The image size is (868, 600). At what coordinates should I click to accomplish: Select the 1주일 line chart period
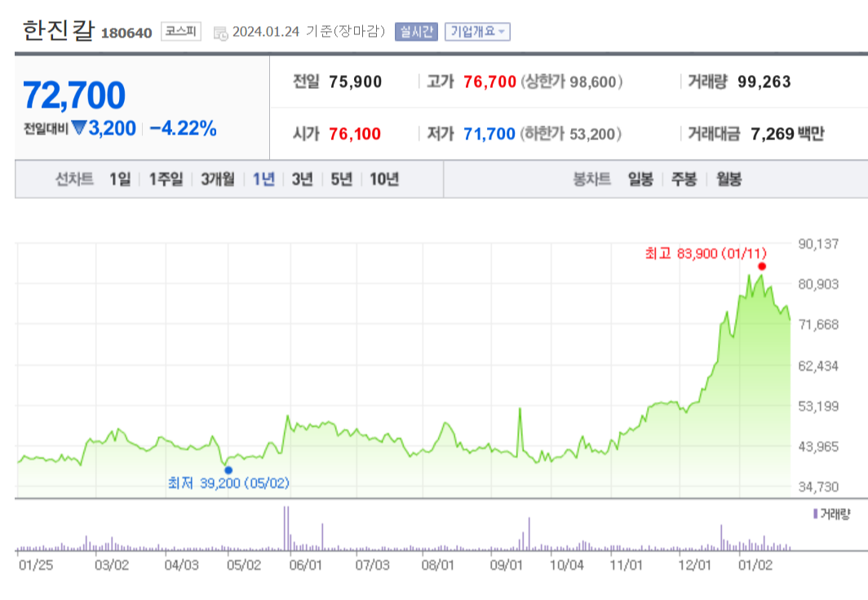tap(166, 179)
